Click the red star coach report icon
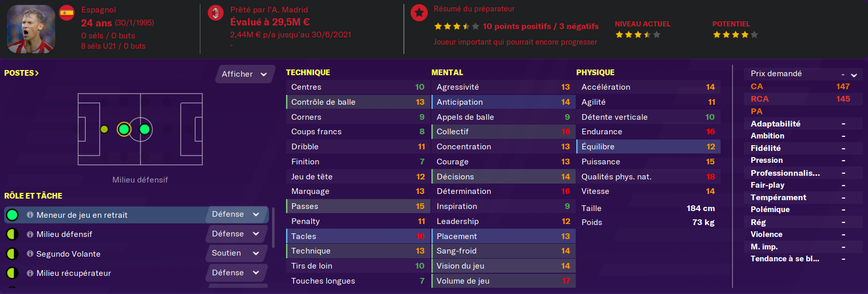 click(x=418, y=13)
